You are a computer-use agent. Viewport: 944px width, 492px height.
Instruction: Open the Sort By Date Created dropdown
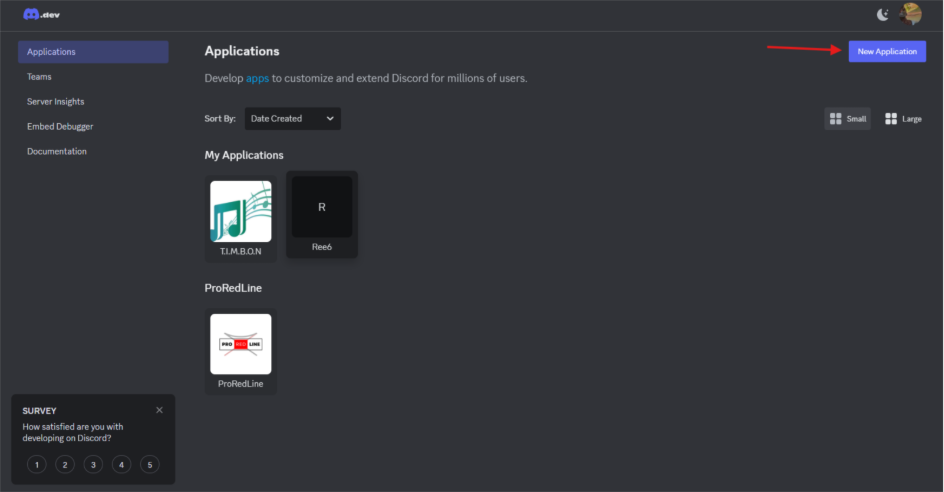click(x=293, y=119)
